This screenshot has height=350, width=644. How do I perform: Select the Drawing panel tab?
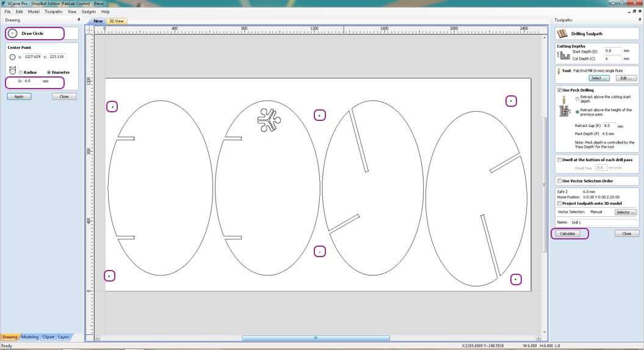[x=10, y=337]
